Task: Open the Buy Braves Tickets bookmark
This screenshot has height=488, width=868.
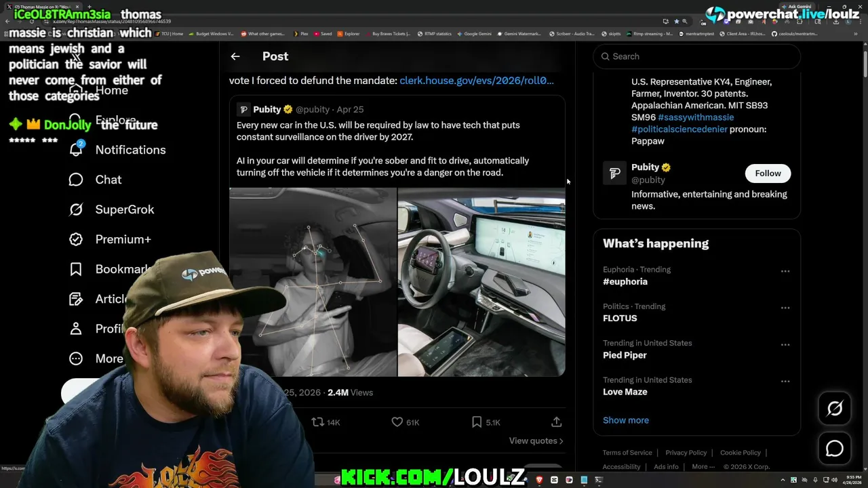Action: tap(389, 33)
